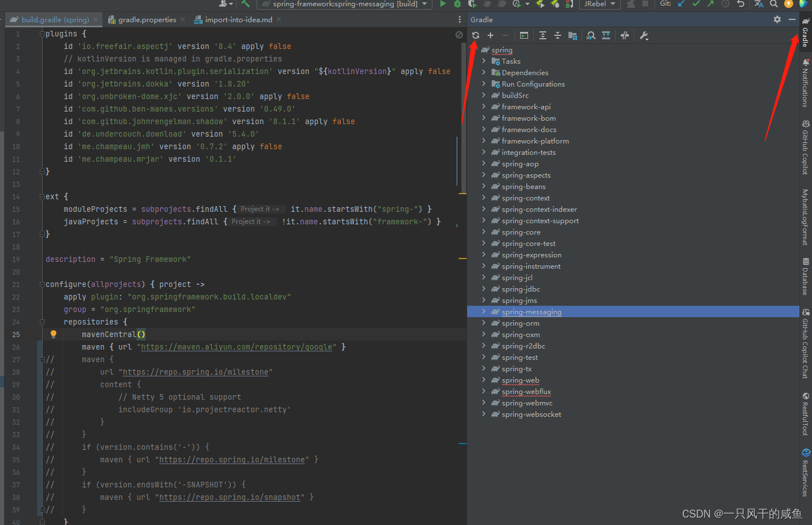
Task: Run with coverage shield icon
Action: coord(472,4)
